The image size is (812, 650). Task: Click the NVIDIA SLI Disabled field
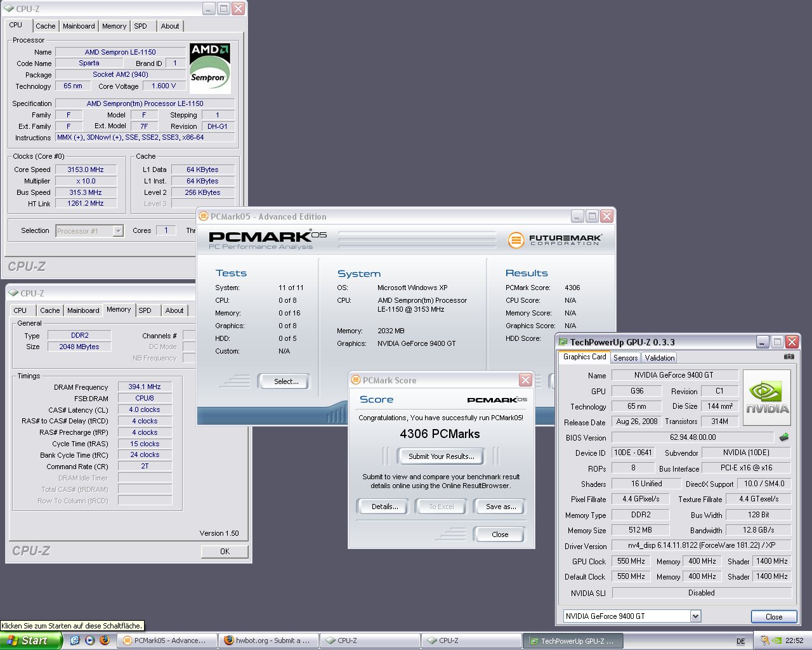click(702, 593)
